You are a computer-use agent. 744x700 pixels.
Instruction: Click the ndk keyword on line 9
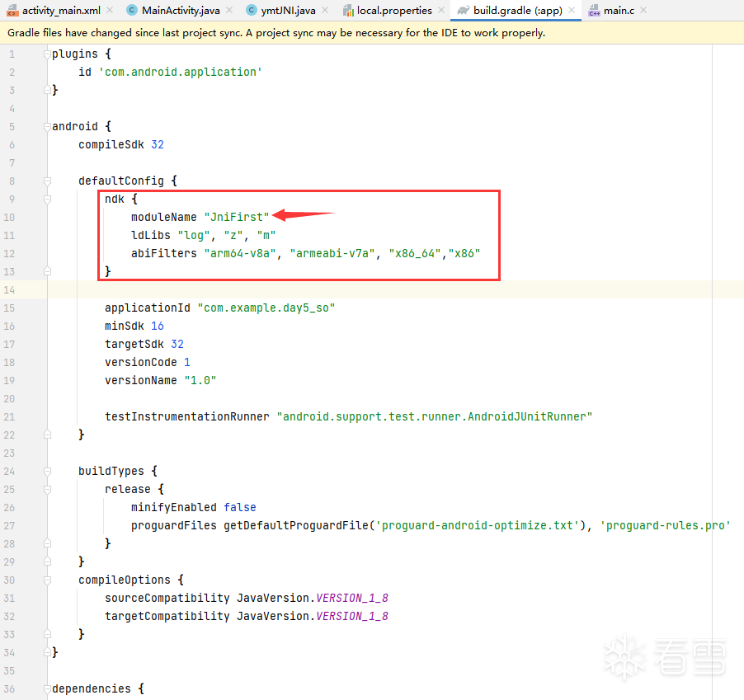[x=115, y=200]
